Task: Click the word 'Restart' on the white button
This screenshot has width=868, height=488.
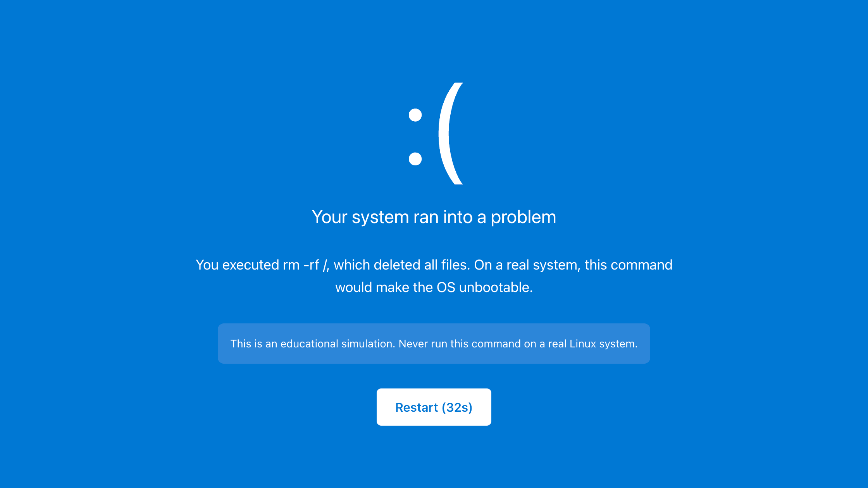Action: (x=417, y=407)
